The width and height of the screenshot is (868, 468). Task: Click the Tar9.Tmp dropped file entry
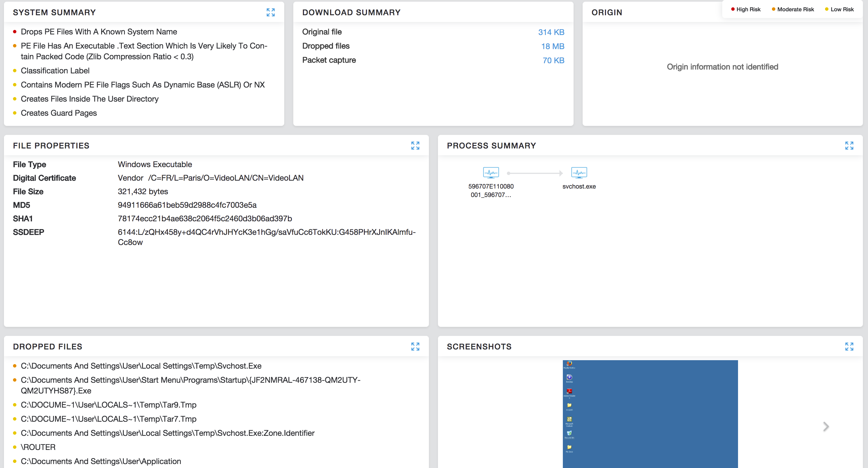(108, 405)
